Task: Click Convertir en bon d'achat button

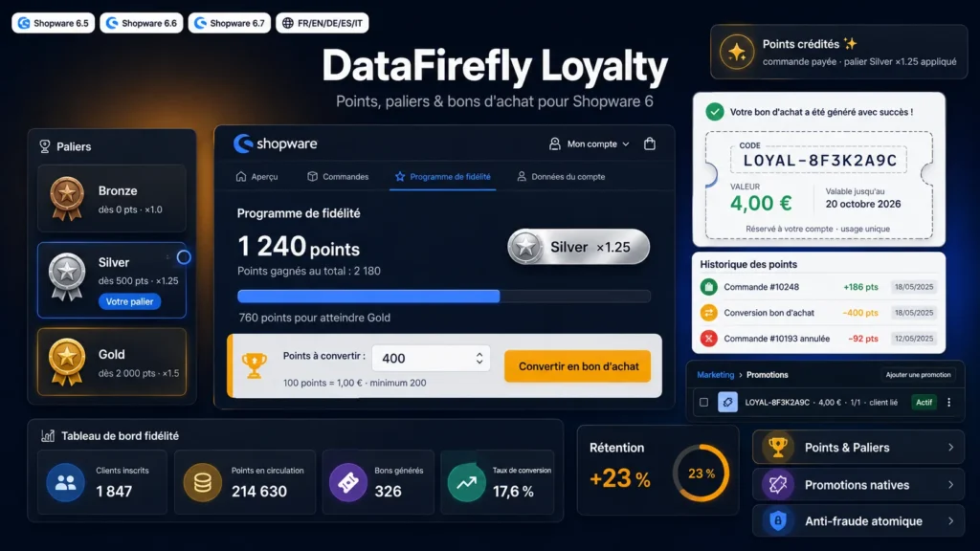Action: [x=577, y=366]
